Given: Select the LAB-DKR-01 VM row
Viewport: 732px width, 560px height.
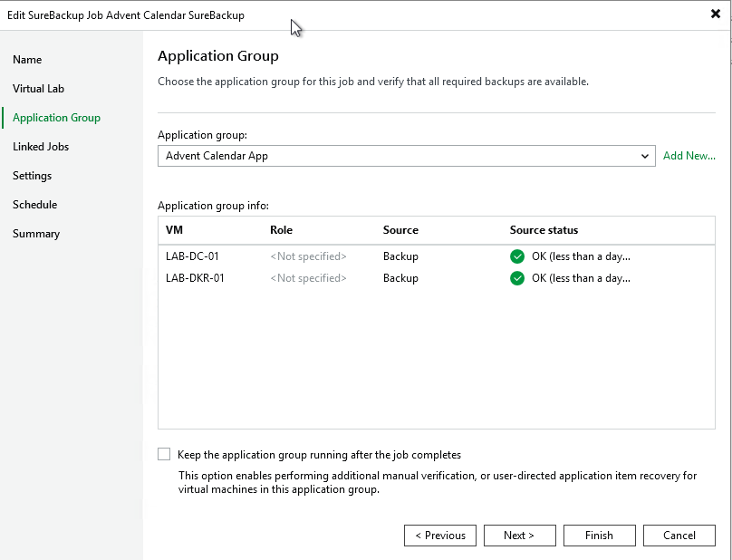Looking at the screenshot, I should coord(195,278).
